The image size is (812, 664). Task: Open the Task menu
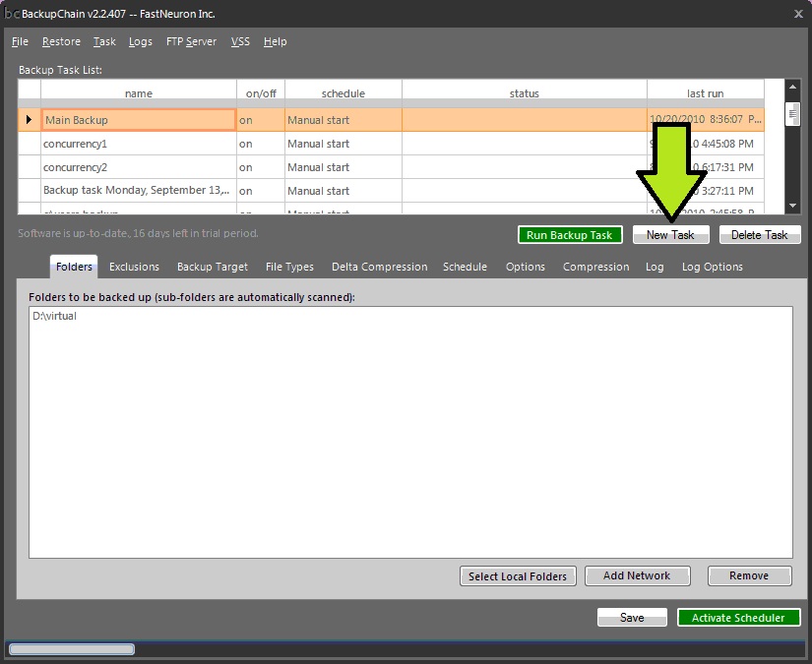point(104,41)
